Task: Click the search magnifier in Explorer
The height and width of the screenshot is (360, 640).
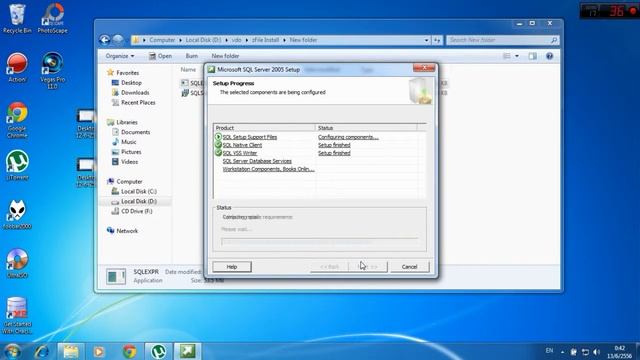Action: point(553,40)
